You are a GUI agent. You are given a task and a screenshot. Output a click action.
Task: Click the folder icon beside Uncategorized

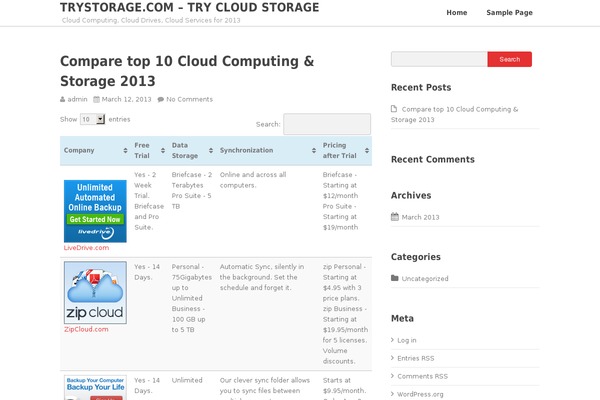coord(395,278)
